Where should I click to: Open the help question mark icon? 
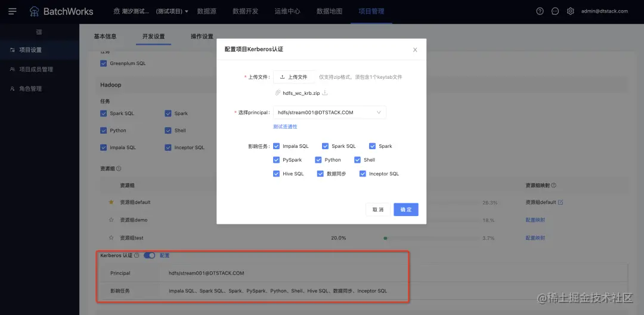tap(540, 11)
